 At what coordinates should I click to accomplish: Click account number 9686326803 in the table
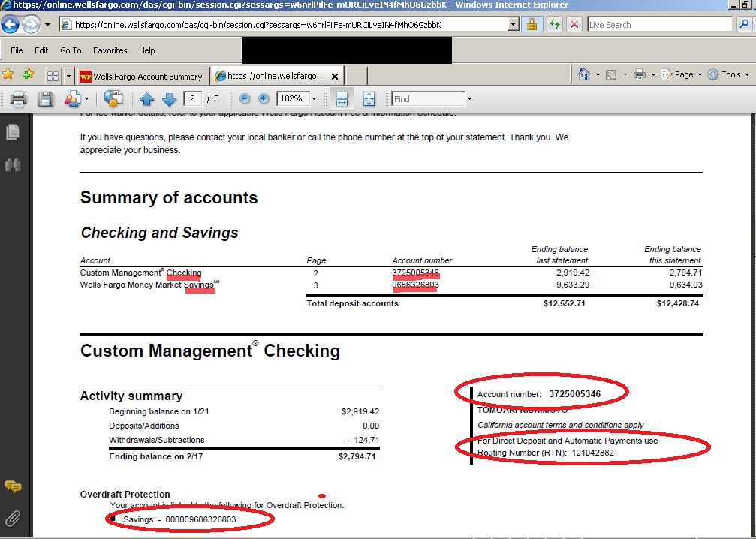(x=416, y=285)
